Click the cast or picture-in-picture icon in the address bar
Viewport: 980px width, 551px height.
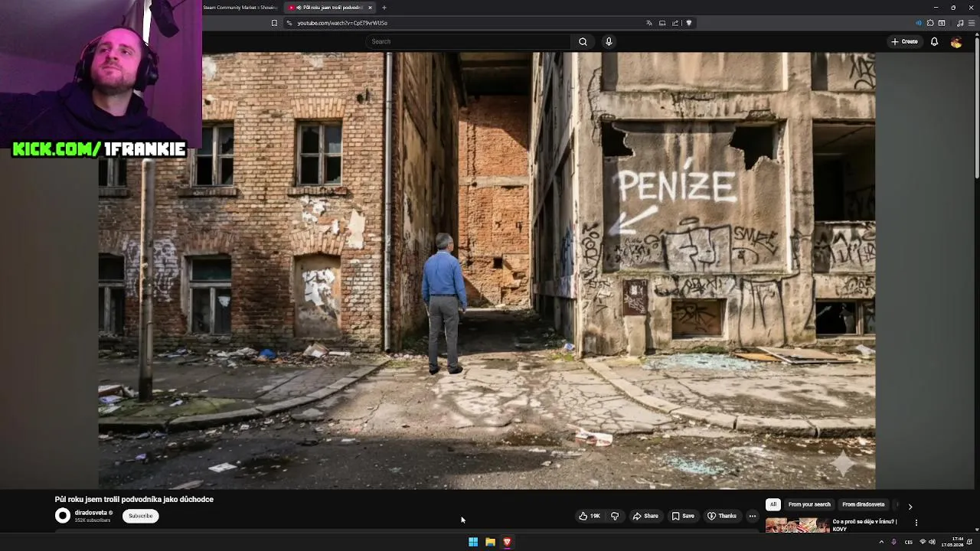click(x=662, y=23)
